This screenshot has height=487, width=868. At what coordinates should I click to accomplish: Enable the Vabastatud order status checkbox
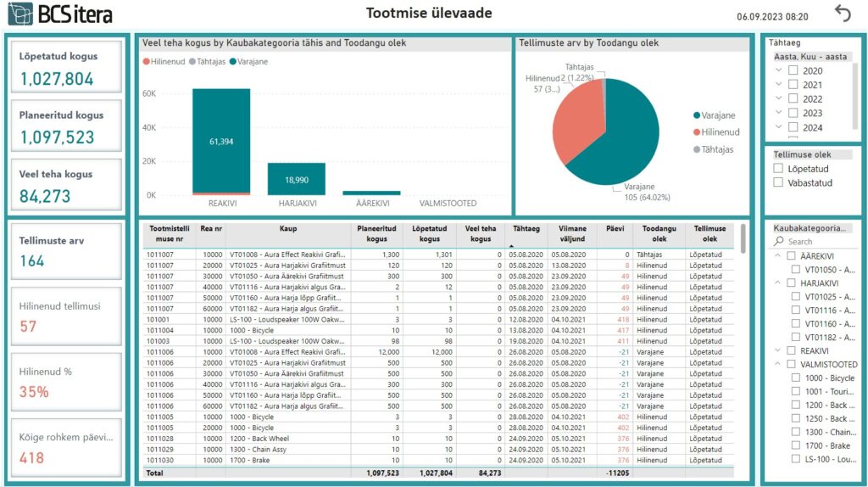778,182
